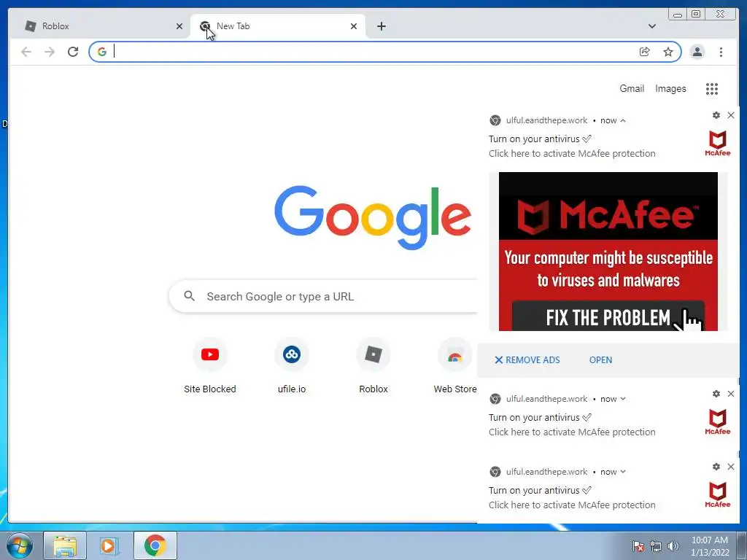Open the Google apps grid
Image resolution: width=747 pixels, height=560 pixels.
[x=712, y=88]
